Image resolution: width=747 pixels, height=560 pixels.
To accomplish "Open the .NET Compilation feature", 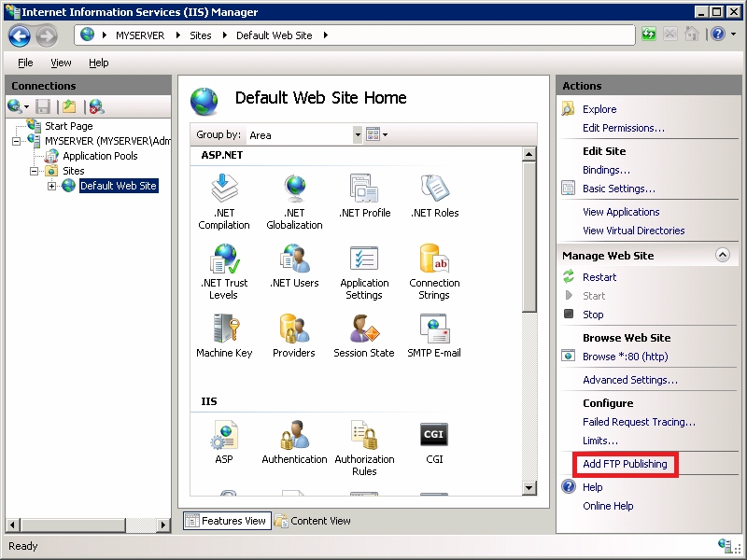I will click(x=224, y=202).
